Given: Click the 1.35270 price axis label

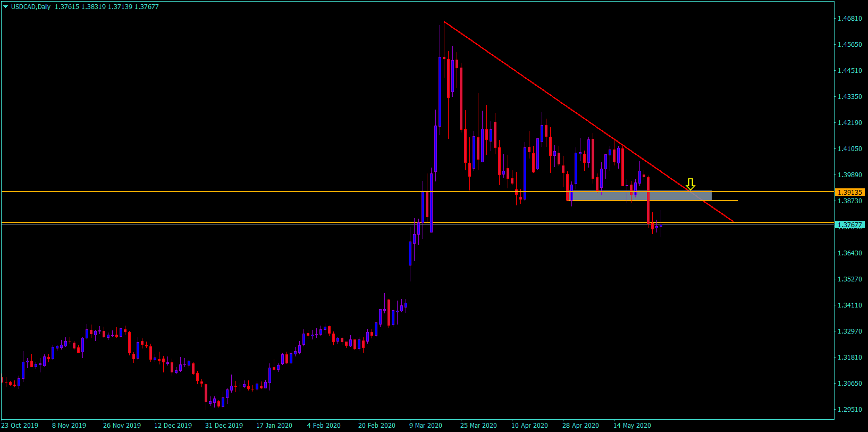Looking at the screenshot, I should (849, 279).
